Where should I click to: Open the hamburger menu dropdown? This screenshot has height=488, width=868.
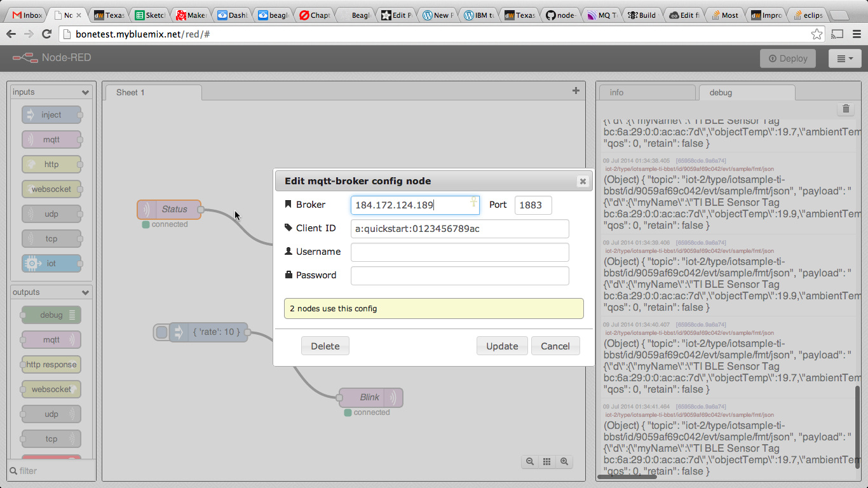click(844, 58)
